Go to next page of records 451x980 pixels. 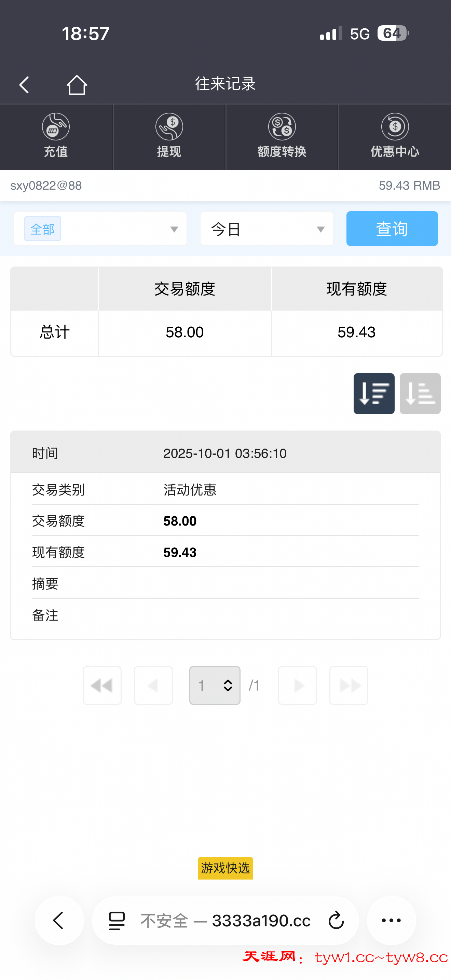[x=297, y=685]
